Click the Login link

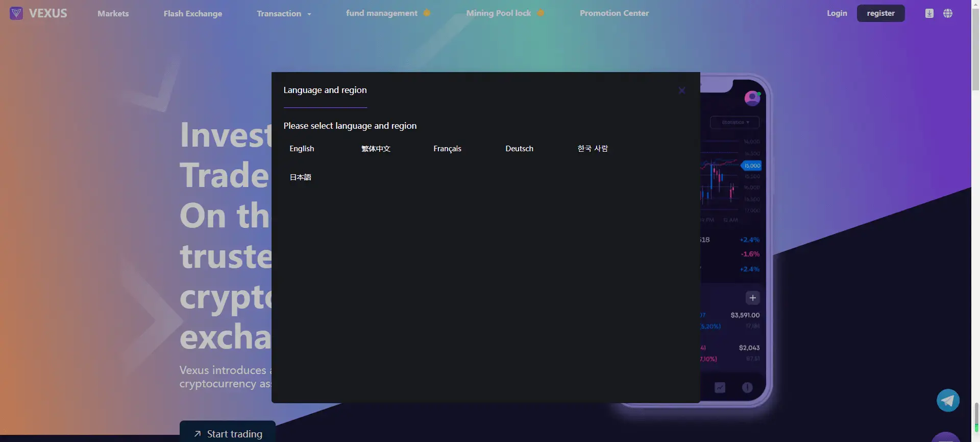837,13
